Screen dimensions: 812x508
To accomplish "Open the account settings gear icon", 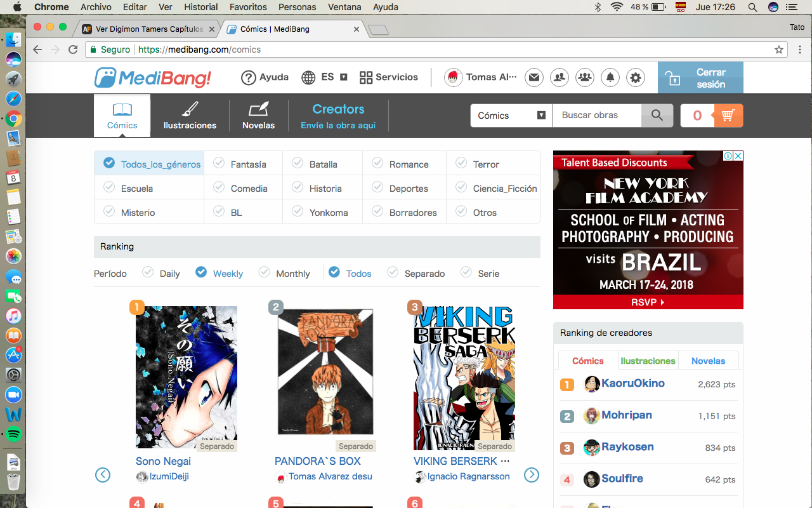I will coord(636,77).
